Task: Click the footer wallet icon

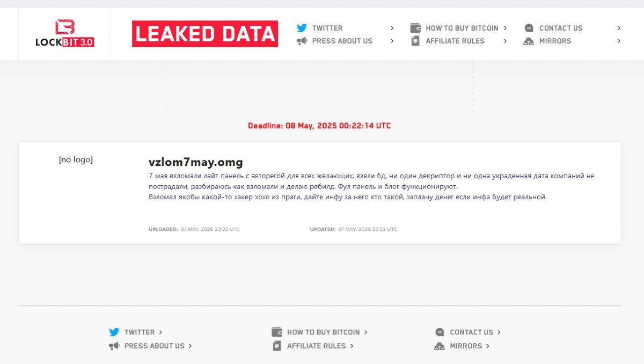Action: click(277, 332)
